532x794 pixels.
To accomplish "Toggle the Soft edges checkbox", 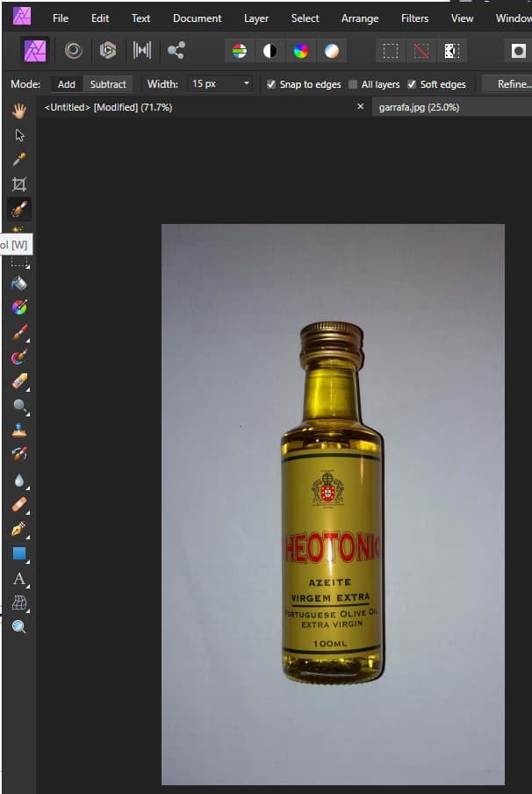I will [x=412, y=84].
